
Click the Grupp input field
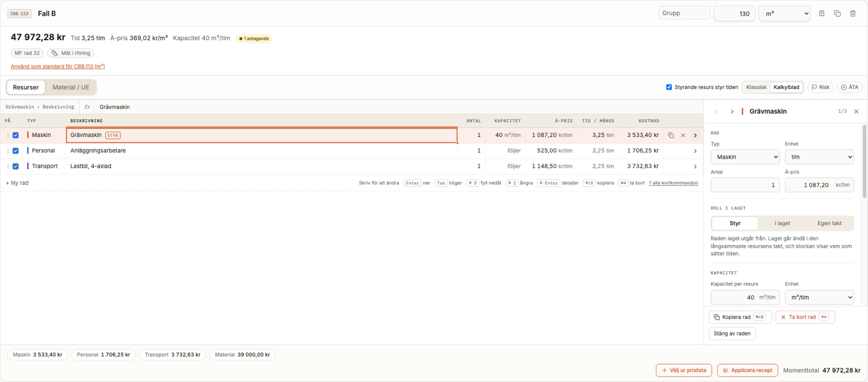[684, 13]
